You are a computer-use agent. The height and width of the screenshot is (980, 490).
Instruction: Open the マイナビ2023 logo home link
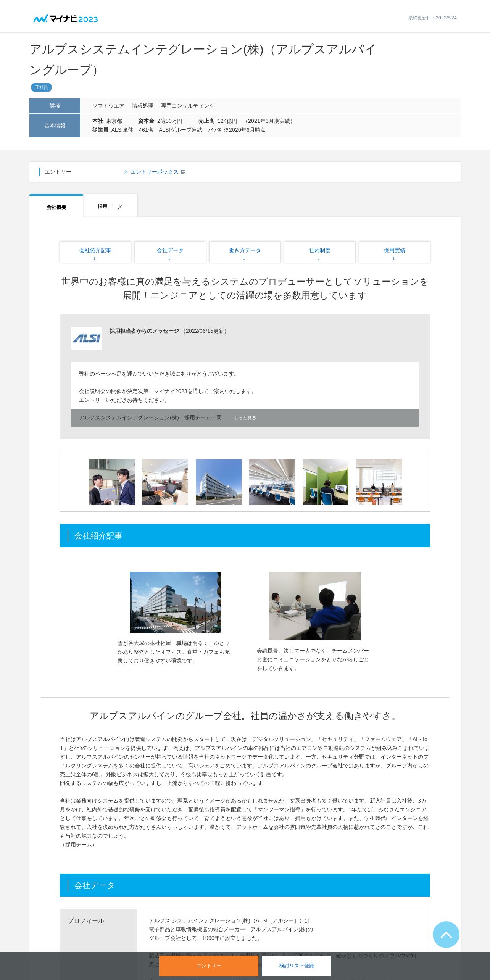(x=66, y=19)
